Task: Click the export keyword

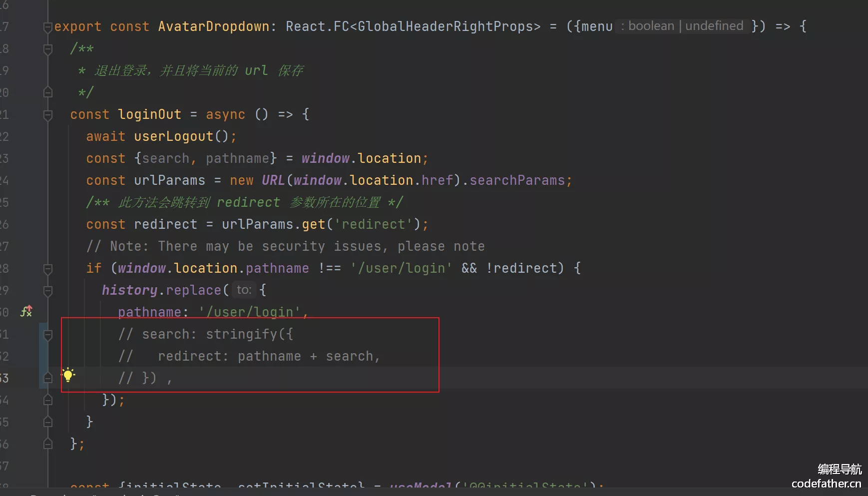Action: tap(78, 26)
